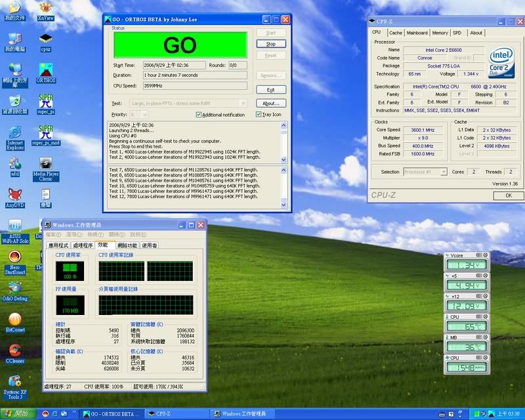The height and width of the screenshot is (420, 525).
Task: Select the super_pi_mod desktop icon
Action: tap(45, 136)
